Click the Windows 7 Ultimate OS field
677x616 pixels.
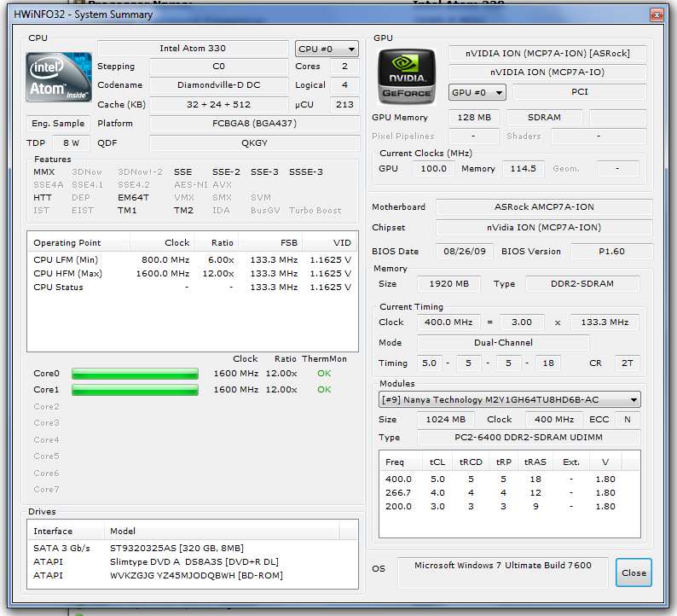tap(503, 572)
